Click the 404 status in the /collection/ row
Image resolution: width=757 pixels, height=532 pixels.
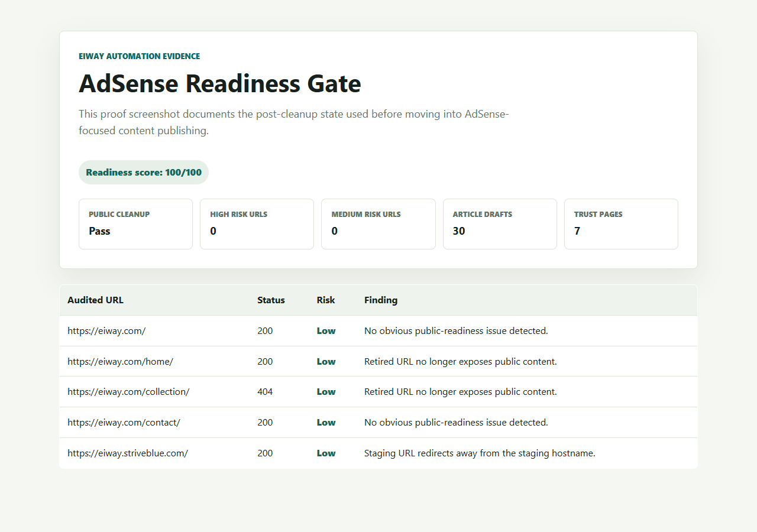[x=265, y=392]
